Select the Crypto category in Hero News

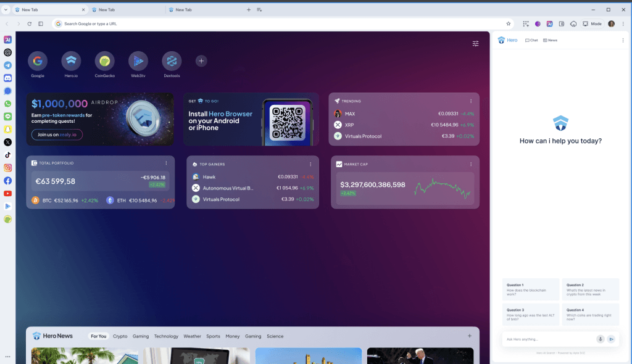pos(120,336)
